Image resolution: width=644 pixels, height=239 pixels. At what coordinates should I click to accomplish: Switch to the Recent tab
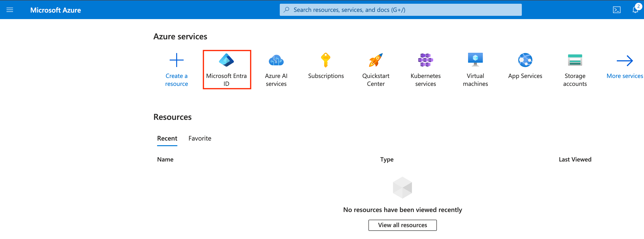pyautogui.click(x=167, y=138)
